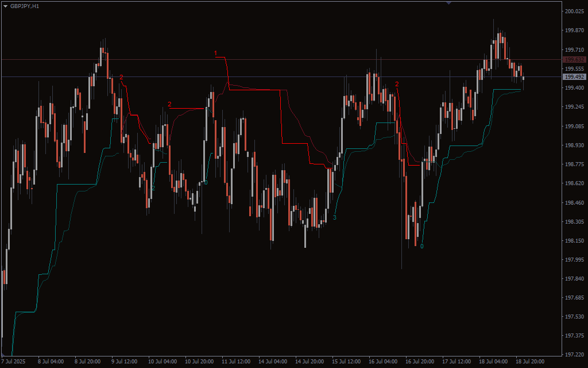Open the dropdown arrow beside GBPJPY,H1
The width and height of the screenshot is (588, 368).
tap(6, 6)
